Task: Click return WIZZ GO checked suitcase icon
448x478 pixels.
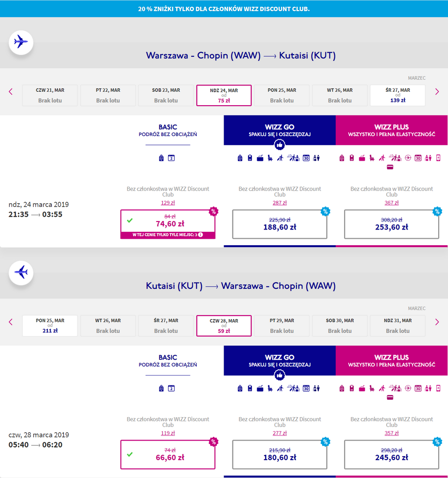Action: [x=260, y=388]
